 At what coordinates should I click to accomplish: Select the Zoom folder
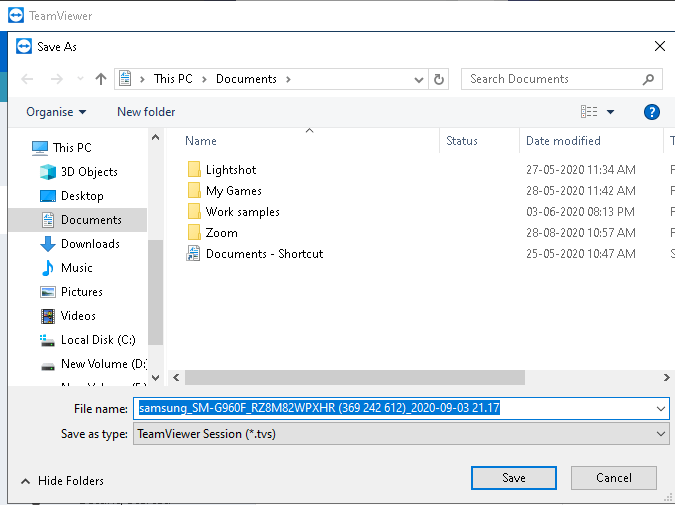tap(222, 233)
